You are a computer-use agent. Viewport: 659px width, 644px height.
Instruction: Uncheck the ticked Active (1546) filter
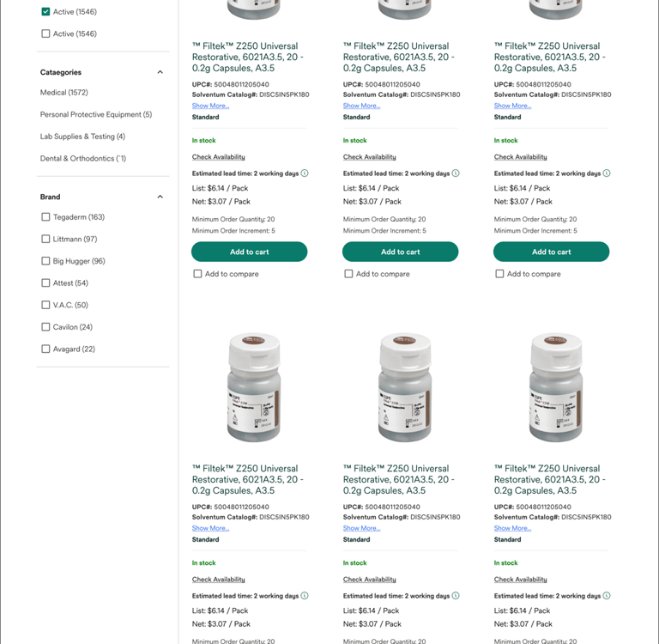tap(45, 12)
